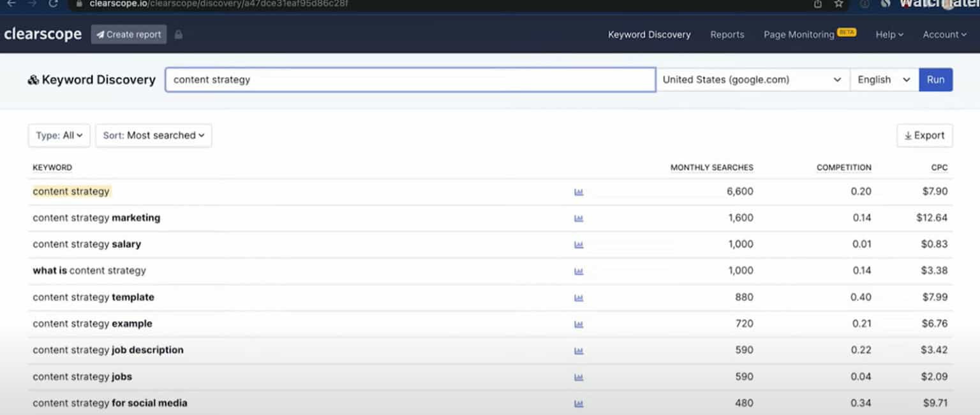Open the Sort: Most searched dropdown
The height and width of the screenshot is (415, 980).
(154, 135)
